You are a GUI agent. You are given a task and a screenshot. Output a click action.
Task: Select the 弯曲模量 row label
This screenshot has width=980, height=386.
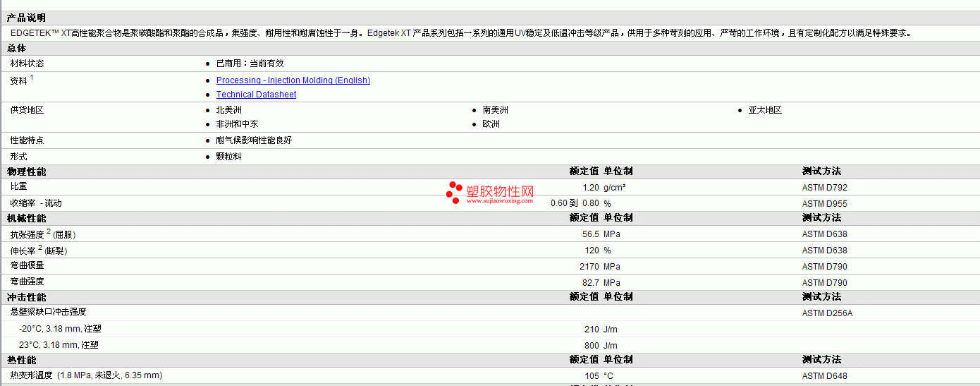coord(27,265)
